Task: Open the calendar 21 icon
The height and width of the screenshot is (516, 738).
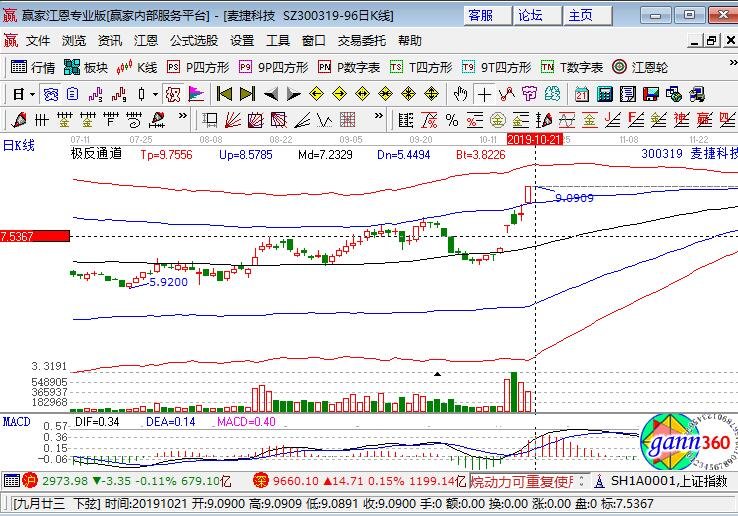Action: pos(582,95)
